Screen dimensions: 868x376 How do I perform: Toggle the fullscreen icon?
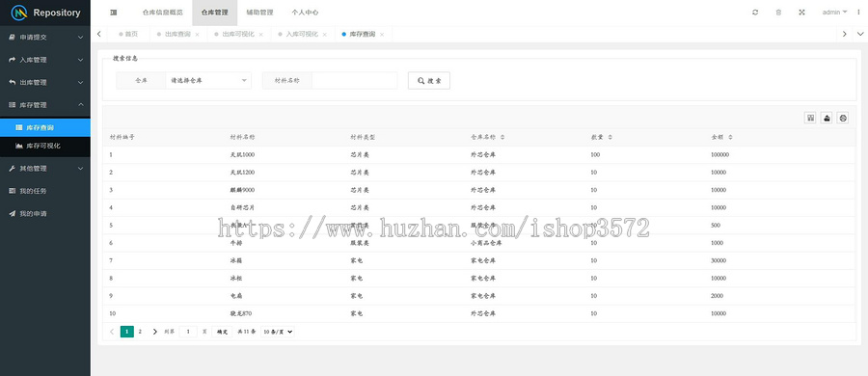click(x=801, y=13)
